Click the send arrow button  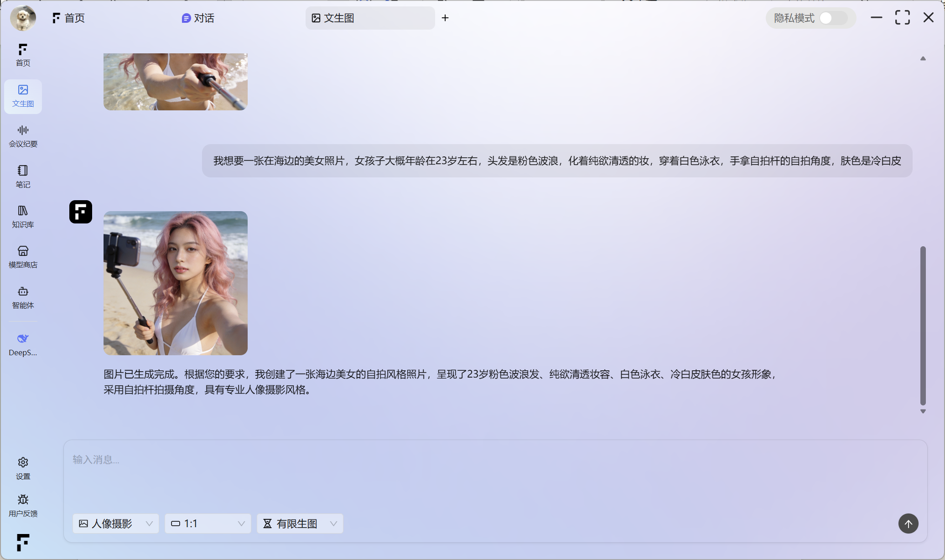(x=908, y=524)
